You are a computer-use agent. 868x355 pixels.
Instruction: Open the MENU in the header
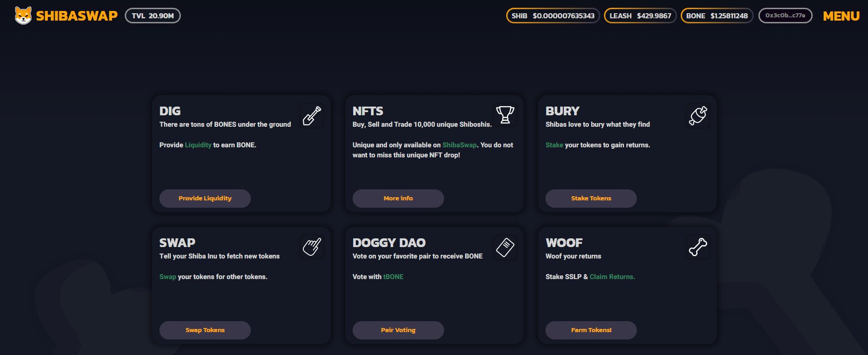(x=841, y=16)
